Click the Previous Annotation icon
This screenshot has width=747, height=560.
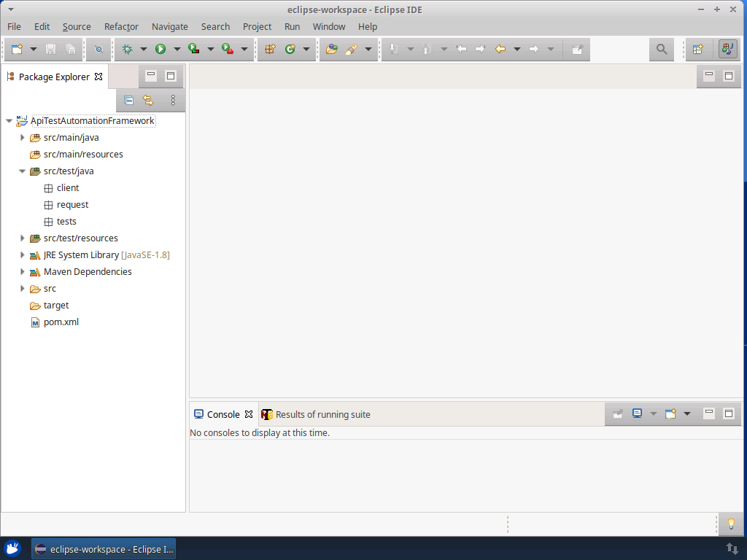coord(427,49)
